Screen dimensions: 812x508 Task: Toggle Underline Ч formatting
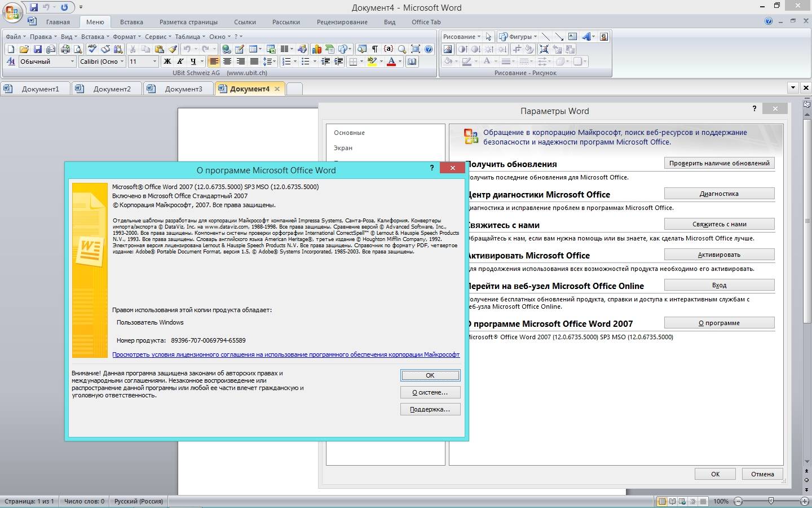tap(193, 62)
